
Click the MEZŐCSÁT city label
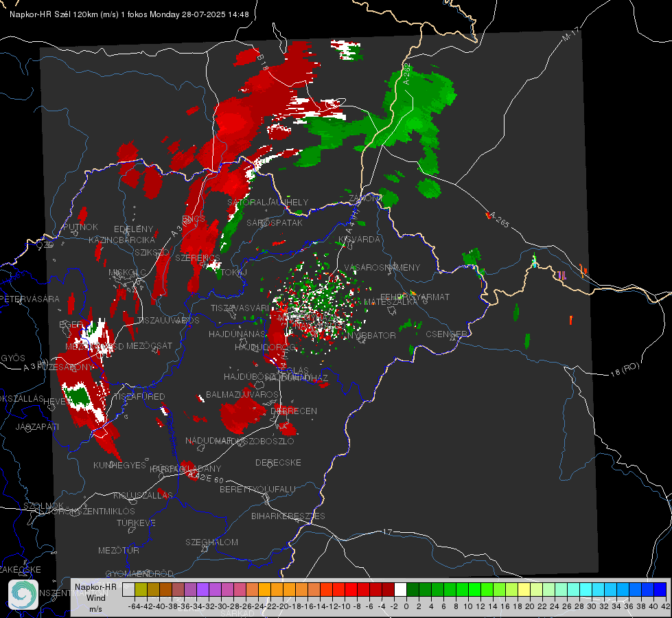click(x=149, y=345)
